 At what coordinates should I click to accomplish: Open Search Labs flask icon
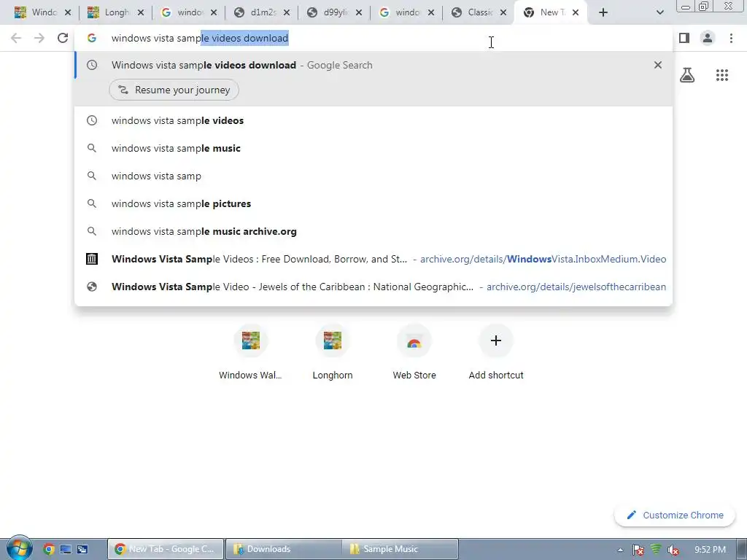click(687, 75)
